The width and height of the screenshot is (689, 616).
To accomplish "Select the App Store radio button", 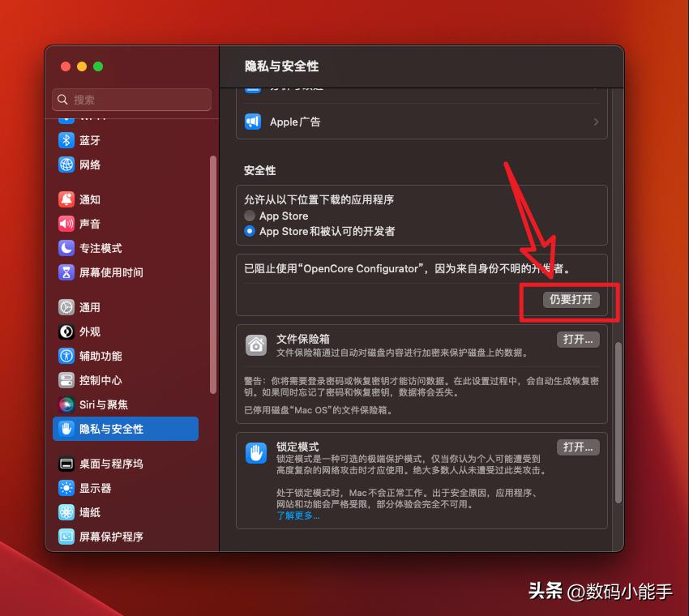I will pos(251,216).
